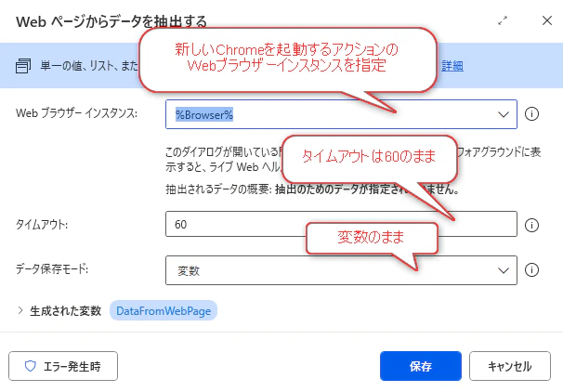Click the タイムアウト field containing 60
This screenshot has width=563, height=392.
(341, 224)
